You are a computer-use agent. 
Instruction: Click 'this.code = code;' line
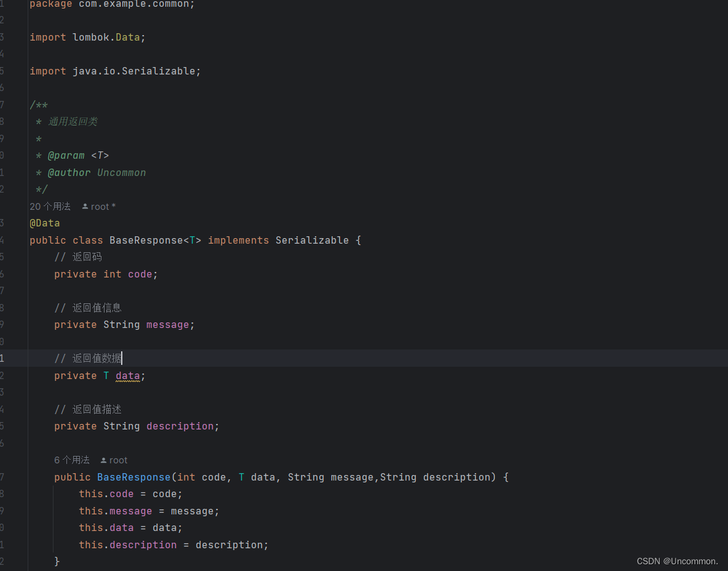point(130,494)
